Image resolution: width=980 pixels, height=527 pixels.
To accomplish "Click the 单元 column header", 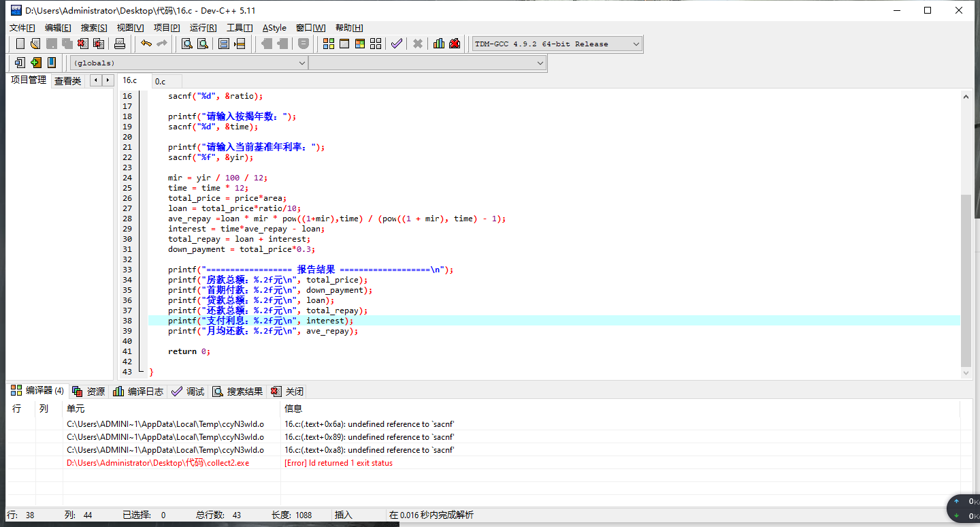I will [x=171, y=409].
